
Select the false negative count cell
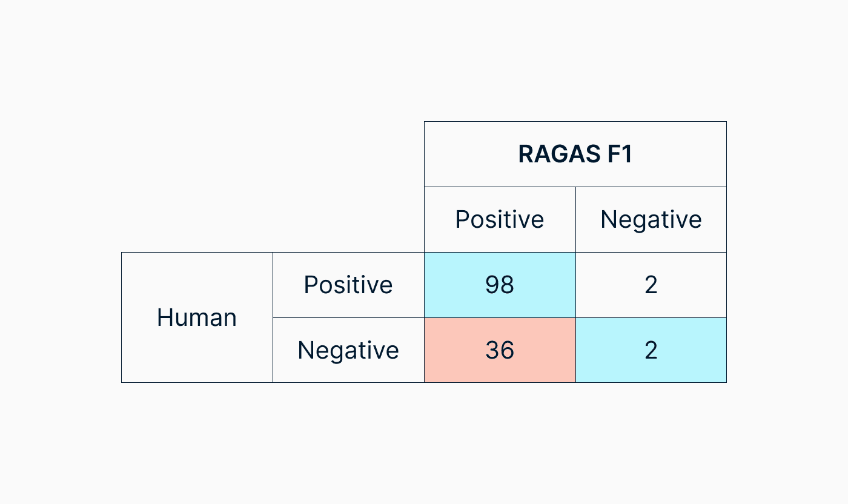click(651, 285)
